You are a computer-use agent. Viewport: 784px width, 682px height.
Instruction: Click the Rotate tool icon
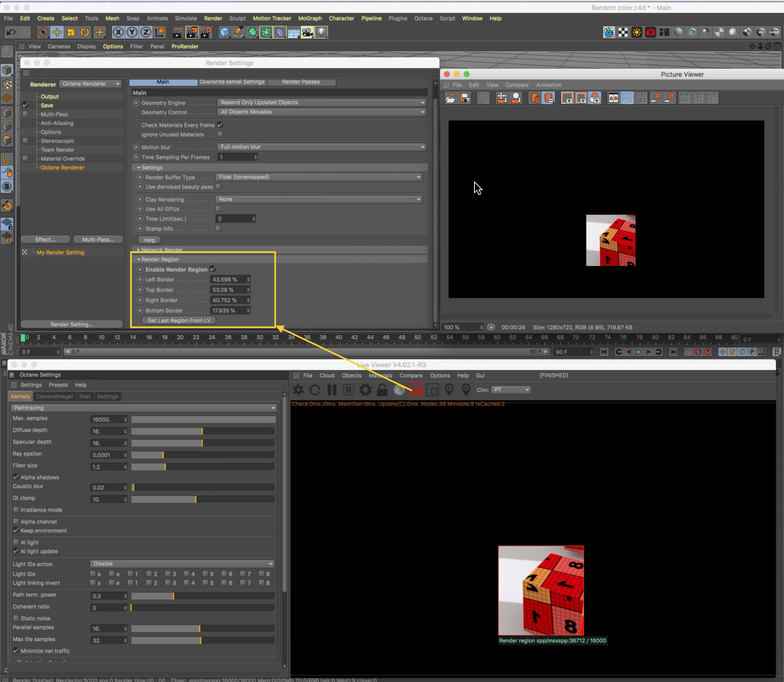tap(85, 32)
